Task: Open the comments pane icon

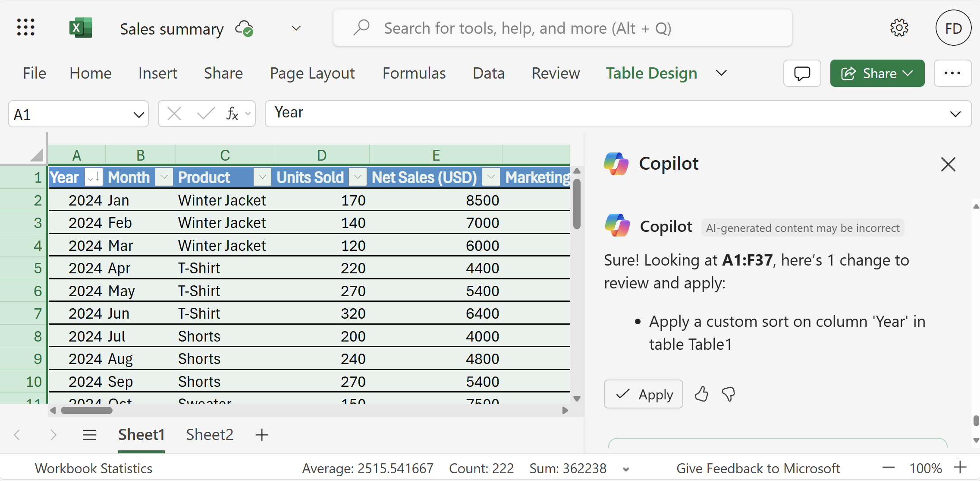Action: click(x=802, y=73)
